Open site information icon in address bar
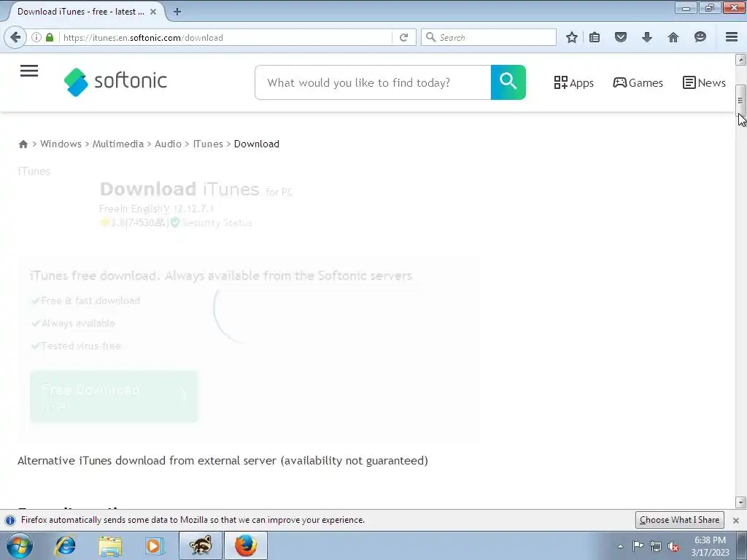The width and height of the screenshot is (747, 560). click(x=36, y=37)
